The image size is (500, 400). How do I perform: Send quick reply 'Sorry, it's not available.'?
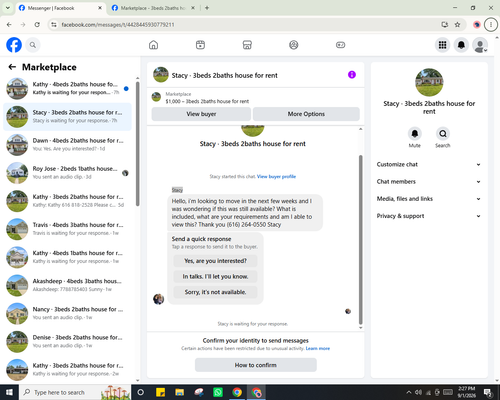tap(215, 292)
